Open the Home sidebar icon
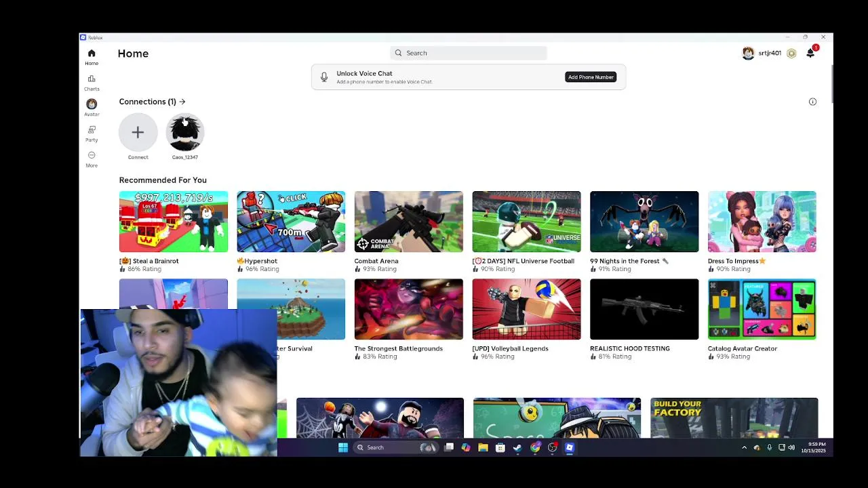The width and height of the screenshot is (868, 488). [92, 54]
